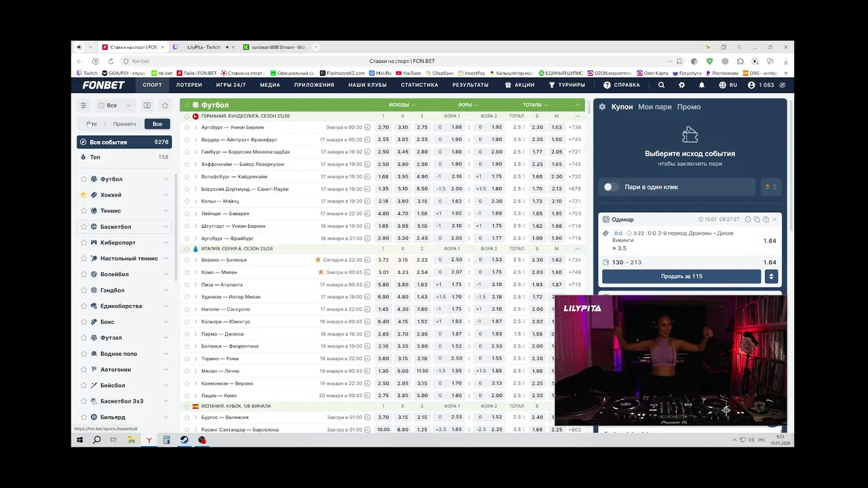Bookmark the page in address bar
The height and width of the screenshot is (488, 868).
click(679, 61)
